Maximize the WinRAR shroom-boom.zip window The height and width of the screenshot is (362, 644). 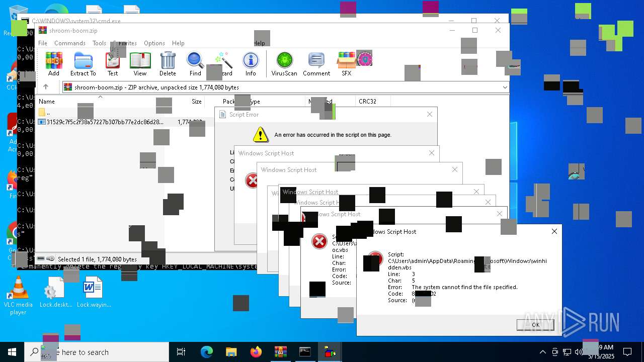(474, 30)
